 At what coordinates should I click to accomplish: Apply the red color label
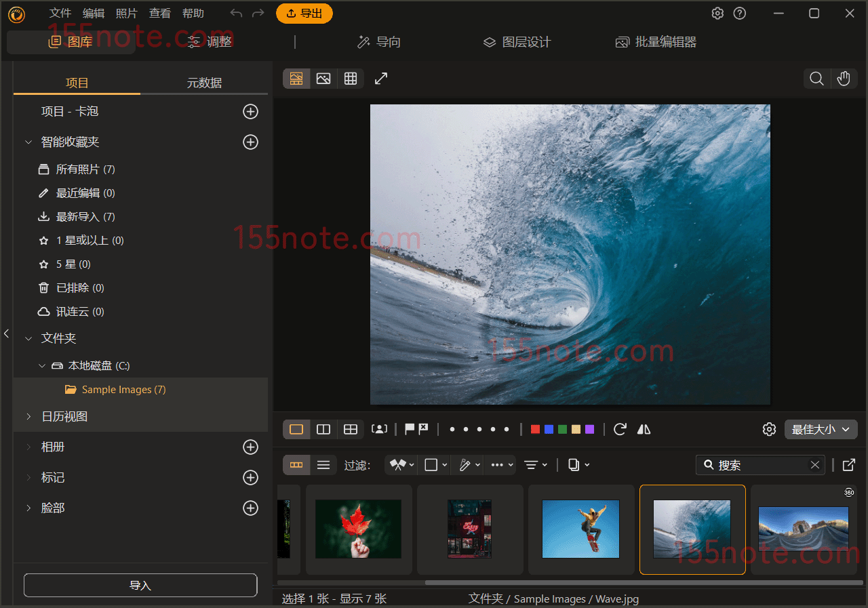click(535, 429)
